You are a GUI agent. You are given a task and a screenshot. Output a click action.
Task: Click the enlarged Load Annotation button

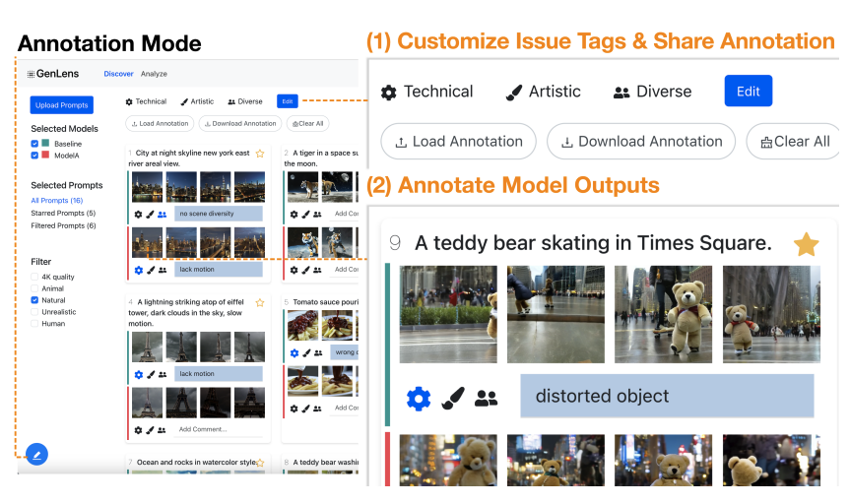coord(459,142)
